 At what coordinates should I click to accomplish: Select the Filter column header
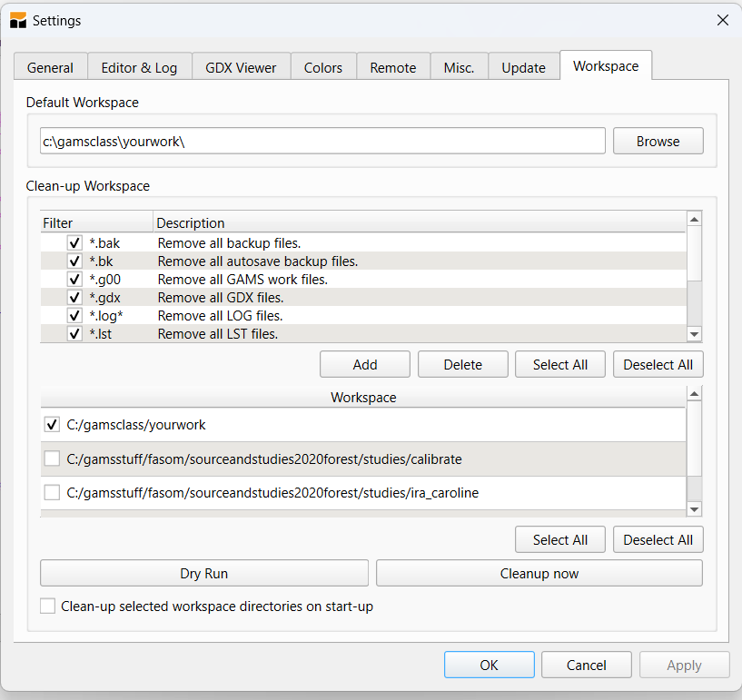tap(95, 222)
